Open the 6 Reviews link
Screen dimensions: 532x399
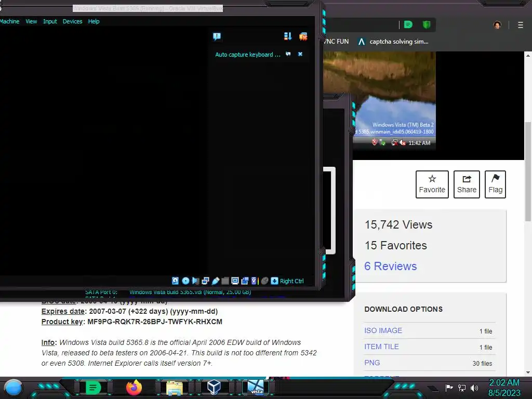(391, 266)
